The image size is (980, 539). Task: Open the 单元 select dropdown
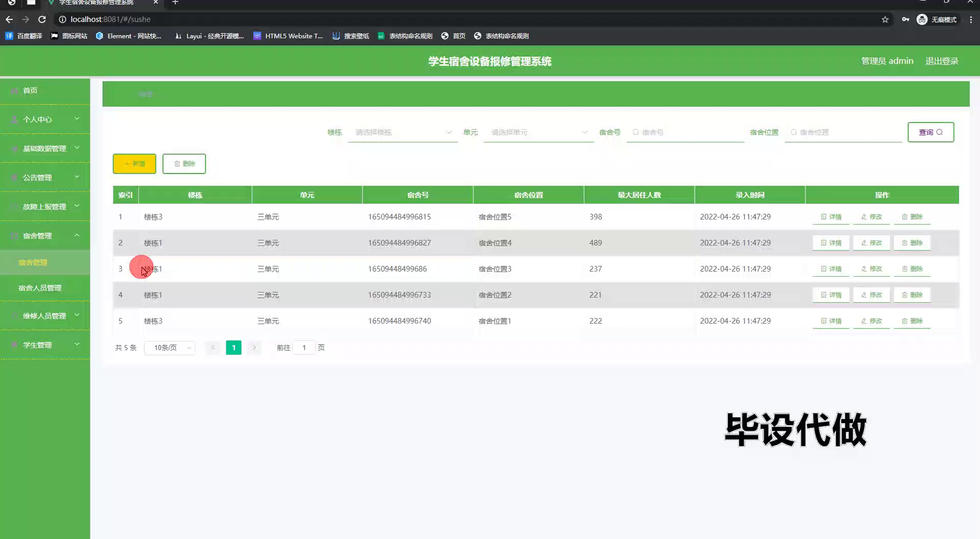538,132
